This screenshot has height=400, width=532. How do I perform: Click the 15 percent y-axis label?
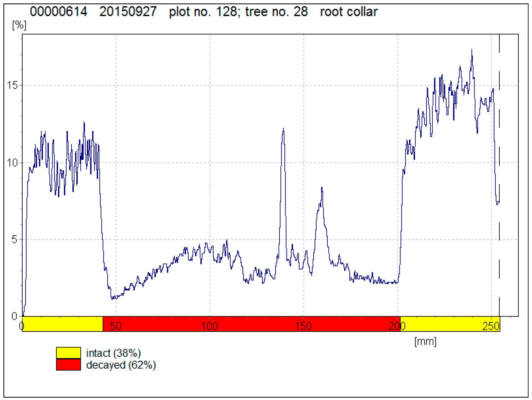point(12,85)
